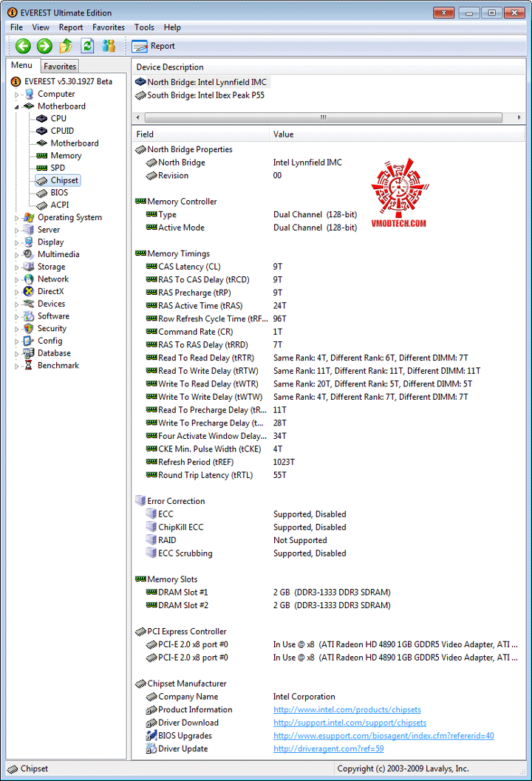532x781 pixels.
Task: Open the Help menu
Action: pyautogui.click(x=172, y=27)
